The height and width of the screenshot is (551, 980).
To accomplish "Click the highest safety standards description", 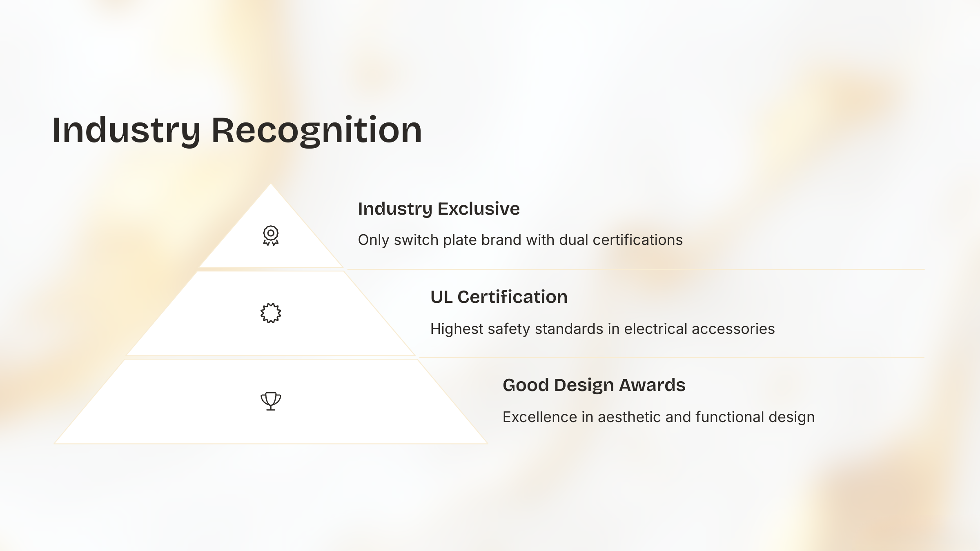I will (x=602, y=329).
